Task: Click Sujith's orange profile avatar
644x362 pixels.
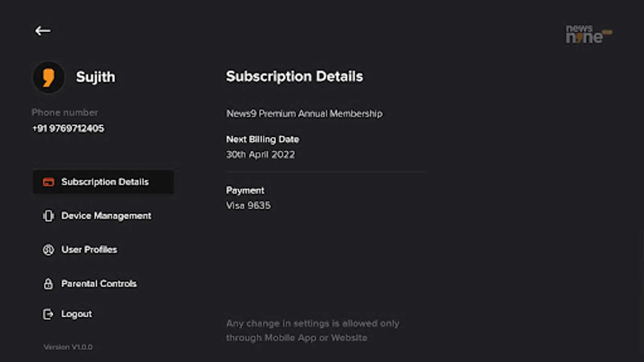Action: 49,77
